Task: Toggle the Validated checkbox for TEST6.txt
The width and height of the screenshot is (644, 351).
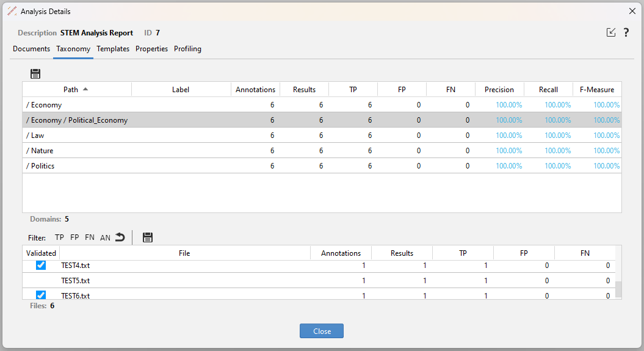Action: pos(41,295)
